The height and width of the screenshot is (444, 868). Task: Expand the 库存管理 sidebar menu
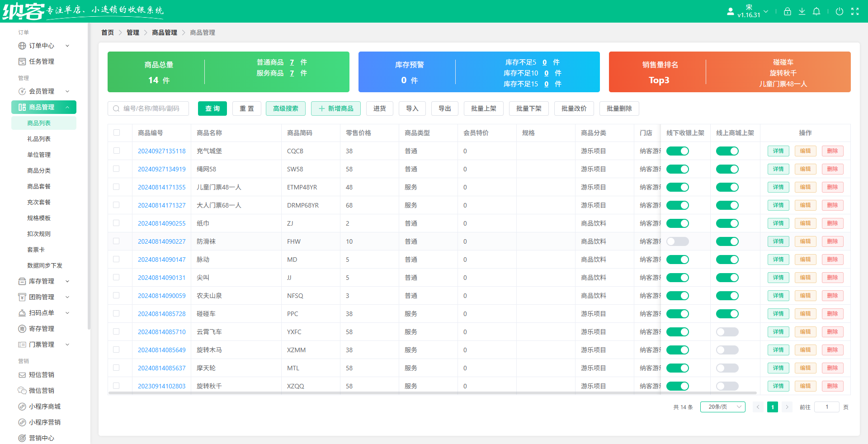point(43,281)
